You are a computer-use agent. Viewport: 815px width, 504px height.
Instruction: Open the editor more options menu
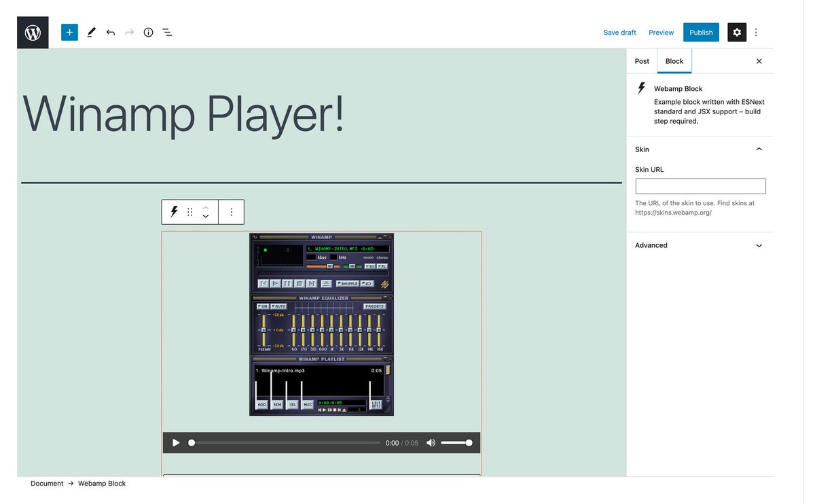pyautogui.click(x=756, y=32)
